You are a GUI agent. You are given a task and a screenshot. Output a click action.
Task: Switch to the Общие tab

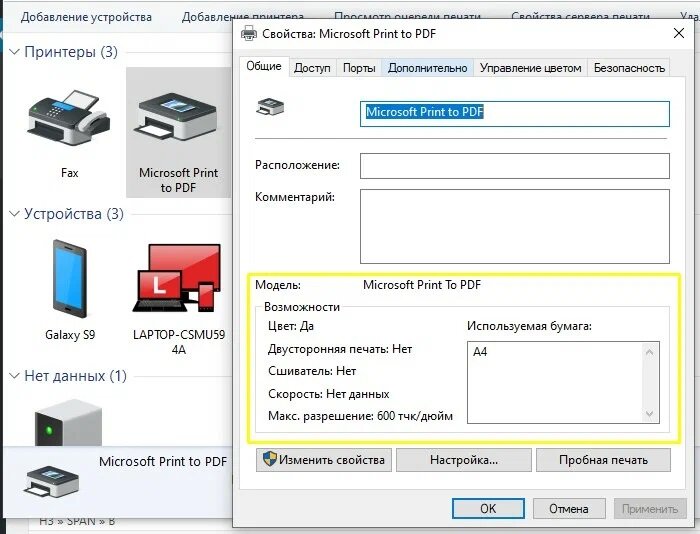(264, 67)
